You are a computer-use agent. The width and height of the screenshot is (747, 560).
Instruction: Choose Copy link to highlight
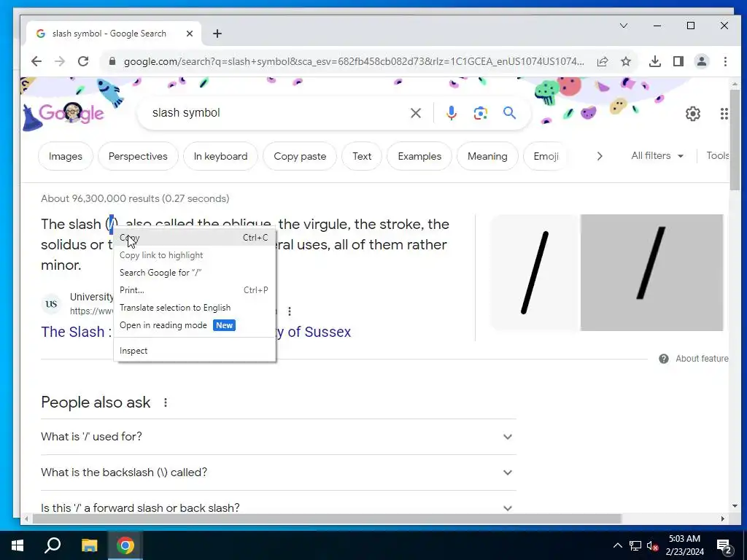pyautogui.click(x=194, y=255)
